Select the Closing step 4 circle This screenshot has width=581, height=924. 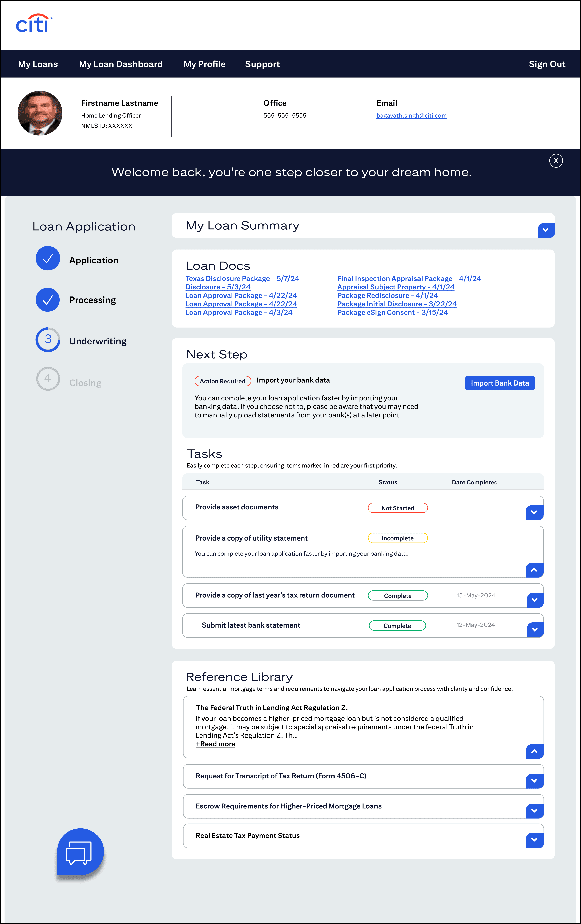48,379
